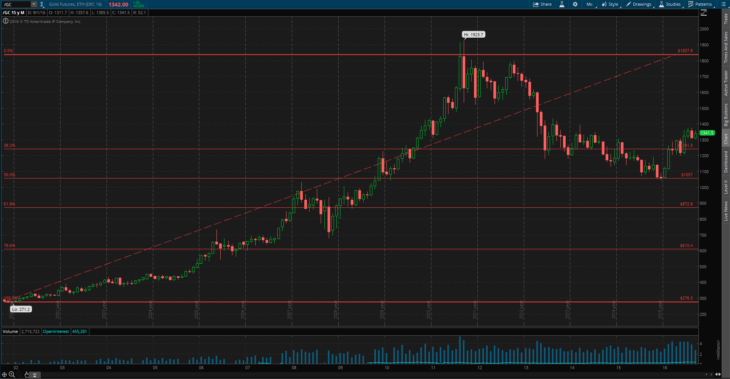
Task: Click the $872.8 Fibonacci price label
Action: point(686,204)
